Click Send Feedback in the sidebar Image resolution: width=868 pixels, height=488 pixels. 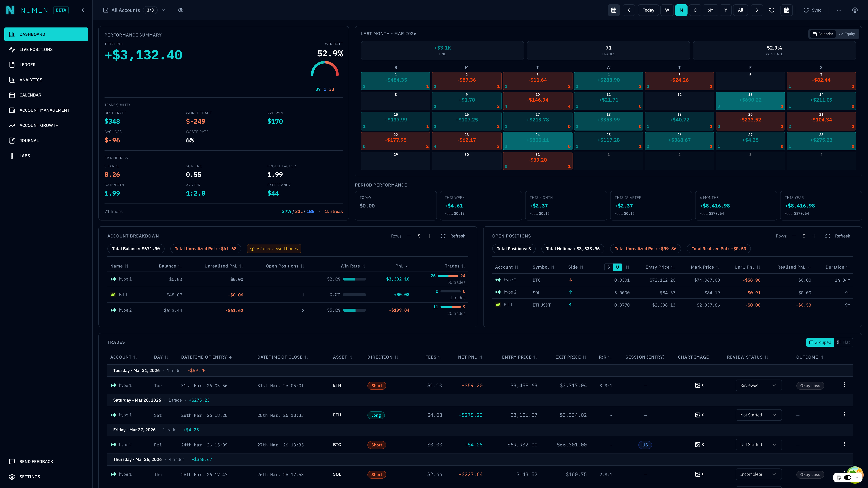pos(46,461)
